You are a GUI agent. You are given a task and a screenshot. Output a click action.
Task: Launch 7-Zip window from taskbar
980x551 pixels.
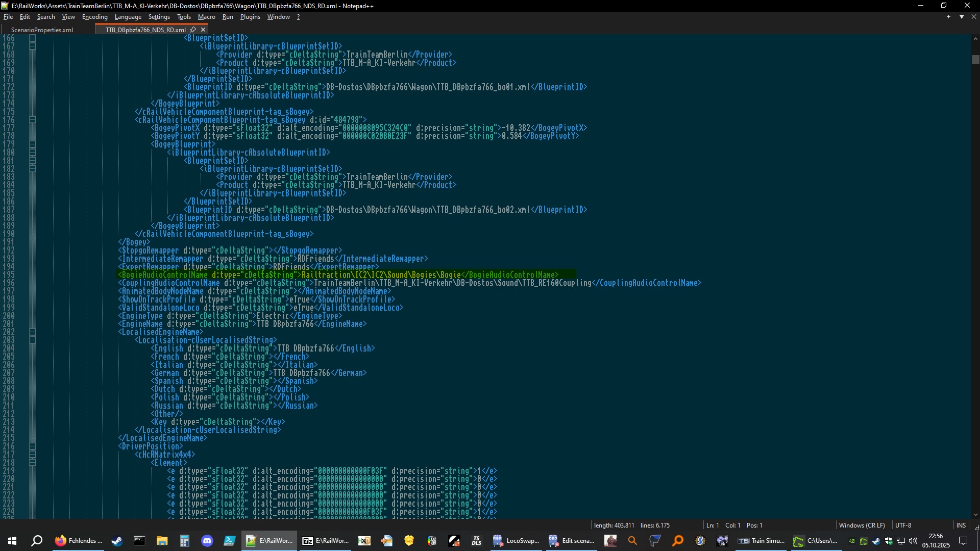click(325, 541)
